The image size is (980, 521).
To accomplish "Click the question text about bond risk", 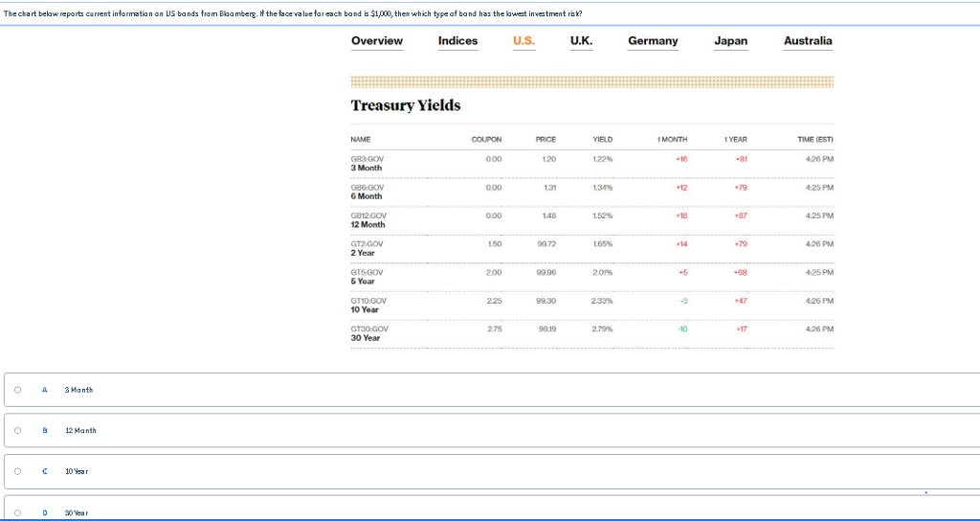I will tap(293, 13).
